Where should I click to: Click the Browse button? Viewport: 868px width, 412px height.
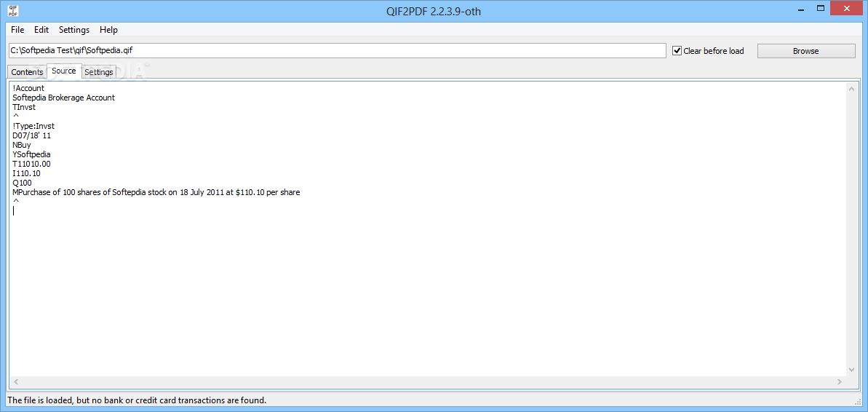coord(805,51)
